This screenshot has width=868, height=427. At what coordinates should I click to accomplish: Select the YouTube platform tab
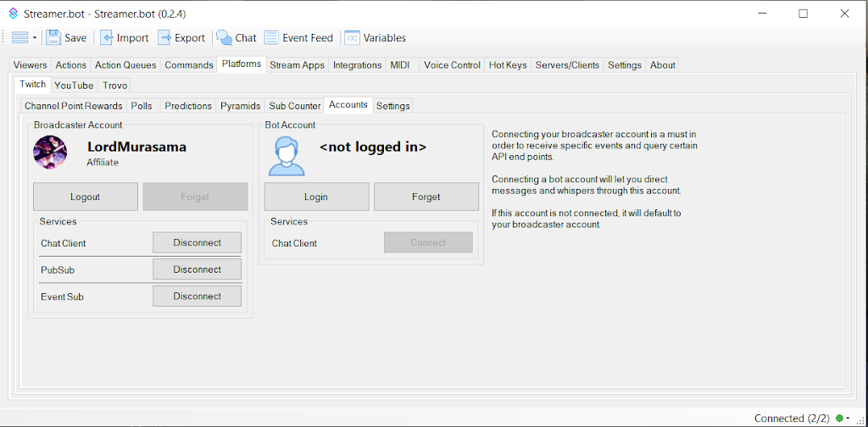point(74,86)
